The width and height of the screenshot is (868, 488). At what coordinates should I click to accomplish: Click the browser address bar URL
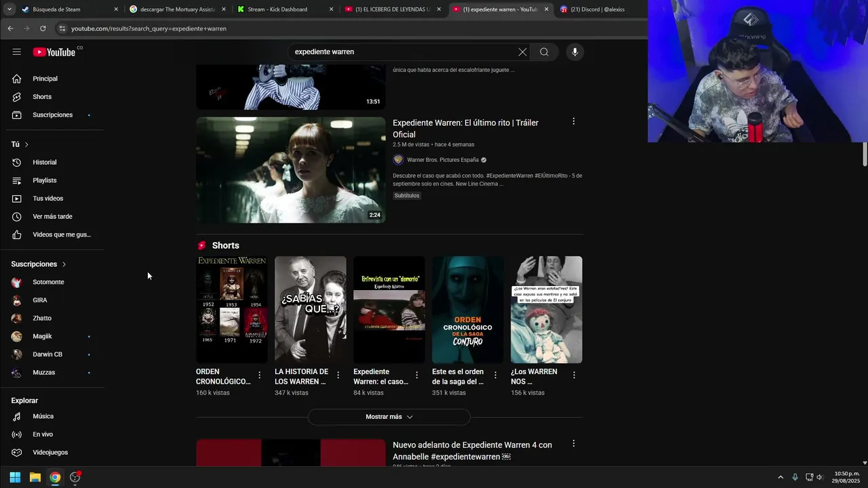(x=149, y=28)
